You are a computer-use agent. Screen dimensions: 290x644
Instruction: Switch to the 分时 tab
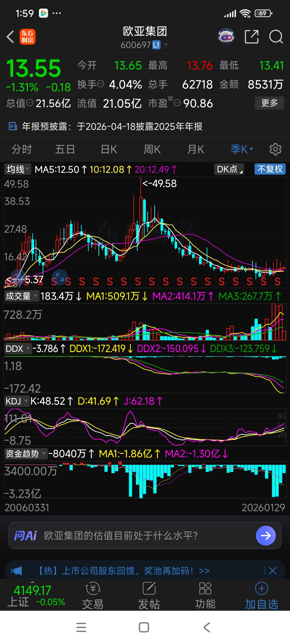coord(22,149)
